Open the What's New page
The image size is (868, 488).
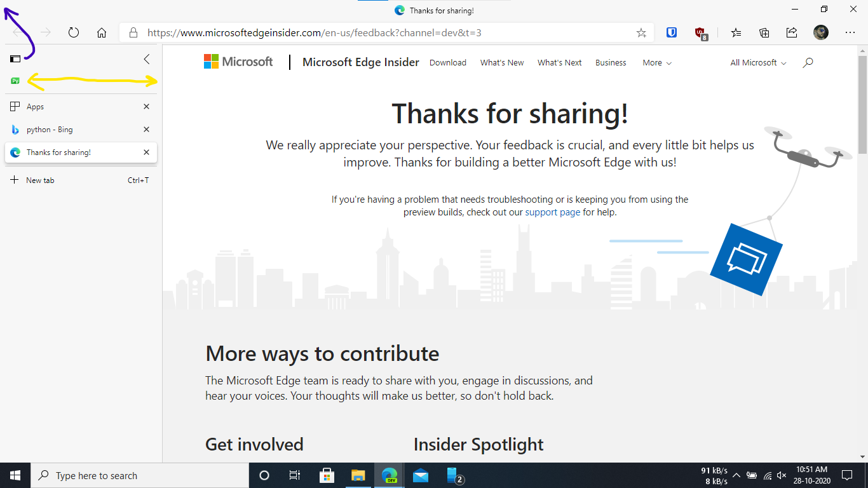point(502,62)
